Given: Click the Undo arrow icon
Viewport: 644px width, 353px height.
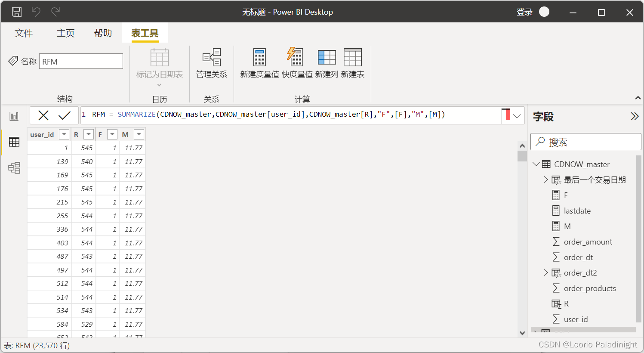Looking at the screenshot, I should pos(36,12).
